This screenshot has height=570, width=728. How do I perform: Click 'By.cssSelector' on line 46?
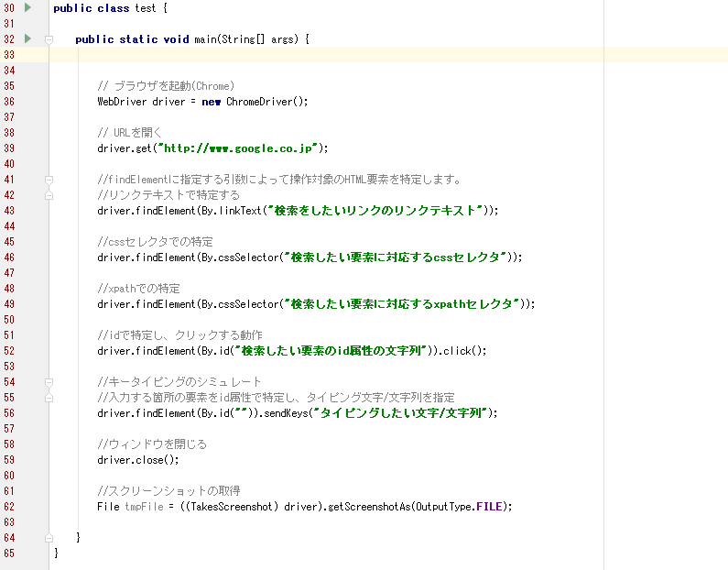(240, 258)
